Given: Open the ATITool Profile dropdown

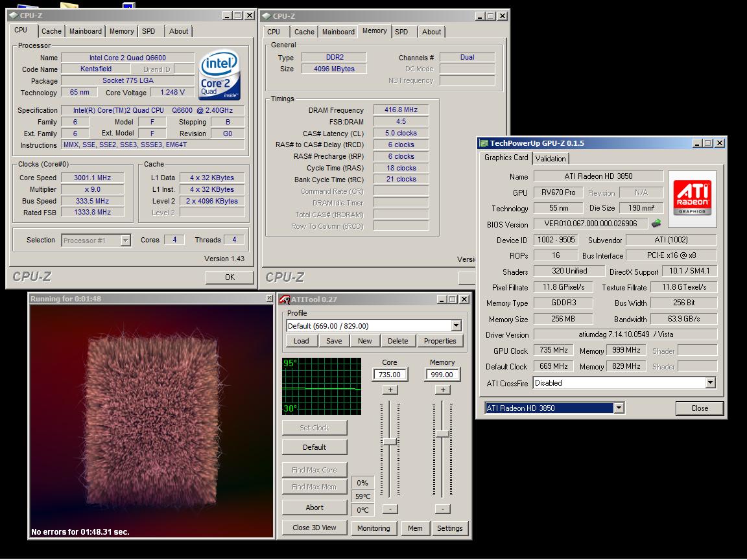Looking at the screenshot, I should (x=456, y=325).
